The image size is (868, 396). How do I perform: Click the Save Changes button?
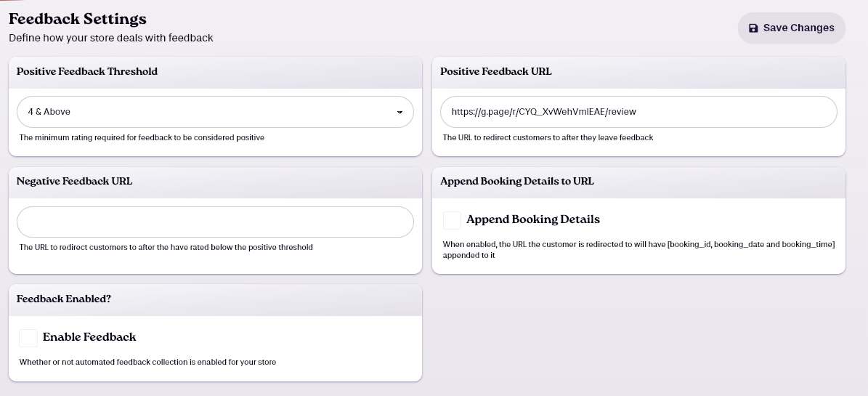click(x=791, y=28)
